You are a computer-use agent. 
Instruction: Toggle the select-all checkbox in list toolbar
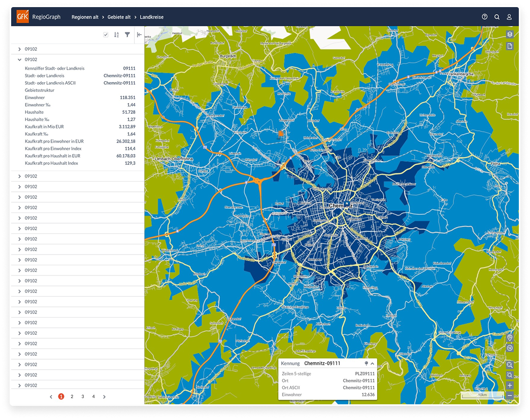[x=106, y=35]
